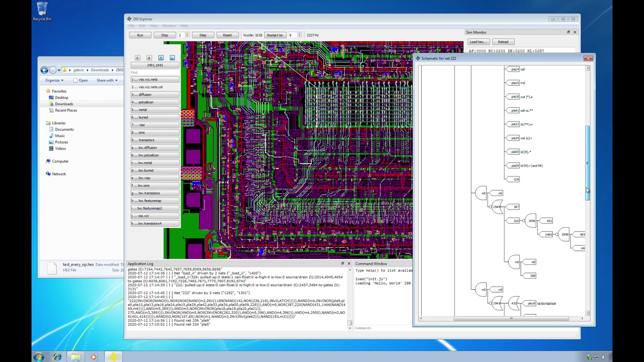Launch Internet Explorer from the taskbar
The width and height of the screenshot is (644, 362).
click(x=57, y=357)
